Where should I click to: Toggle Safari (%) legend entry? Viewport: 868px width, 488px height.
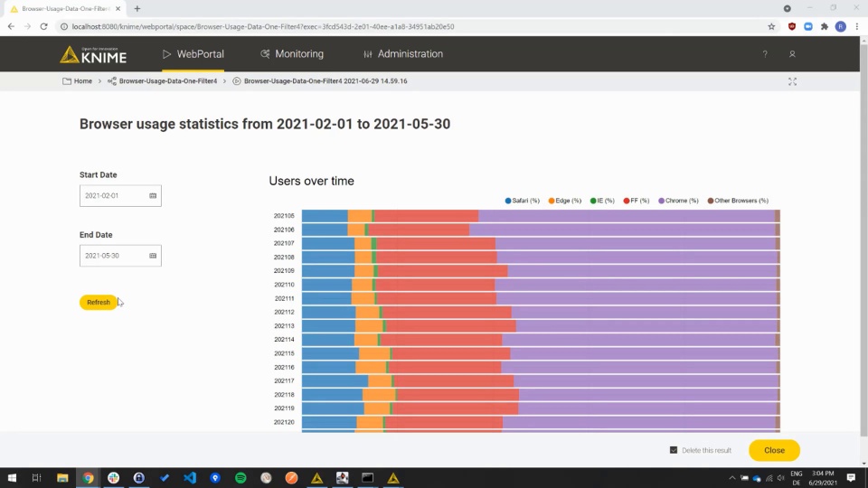[x=522, y=201]
